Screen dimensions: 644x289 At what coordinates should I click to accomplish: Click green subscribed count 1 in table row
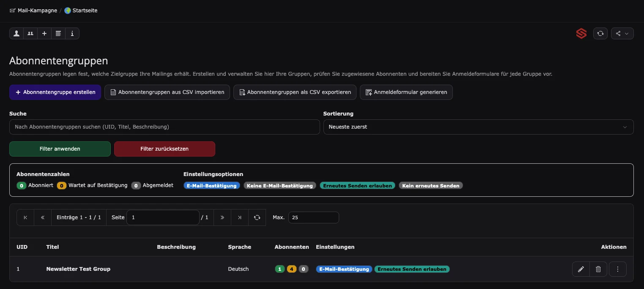pyautogui.click(x=280, y=269)
